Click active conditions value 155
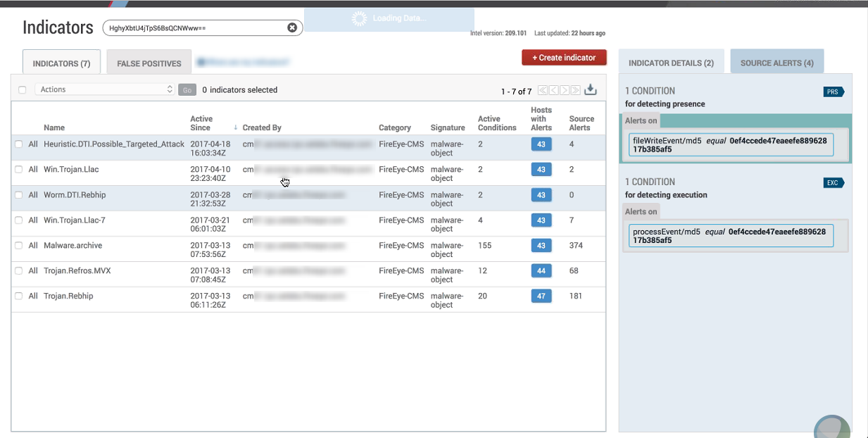The height and width of the screenshot is (438, 868). pos(485,246)
